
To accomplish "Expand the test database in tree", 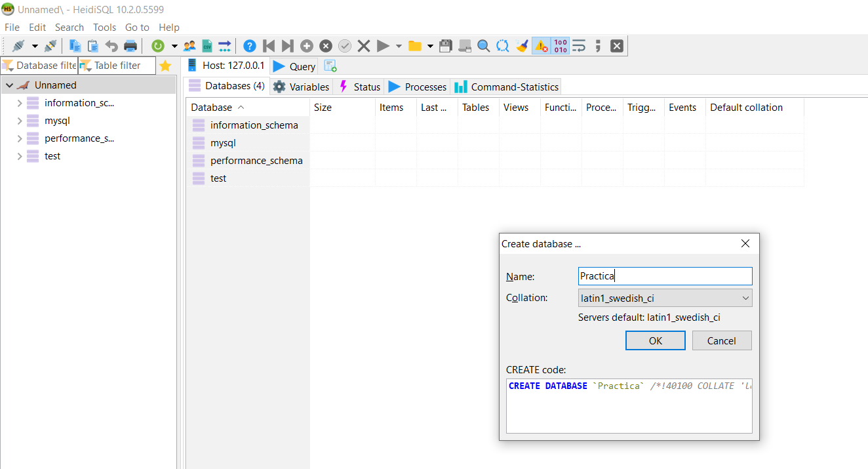I will (x=19, y=156).
